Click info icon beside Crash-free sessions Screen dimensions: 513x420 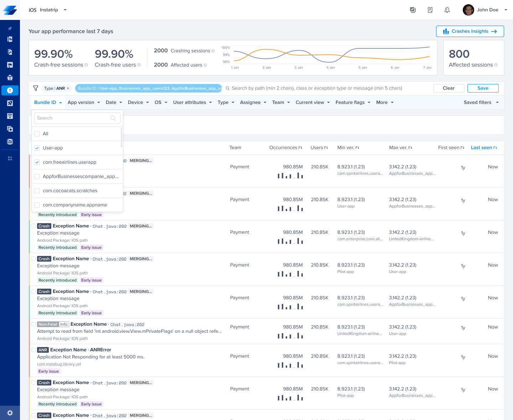click(86, 65)
